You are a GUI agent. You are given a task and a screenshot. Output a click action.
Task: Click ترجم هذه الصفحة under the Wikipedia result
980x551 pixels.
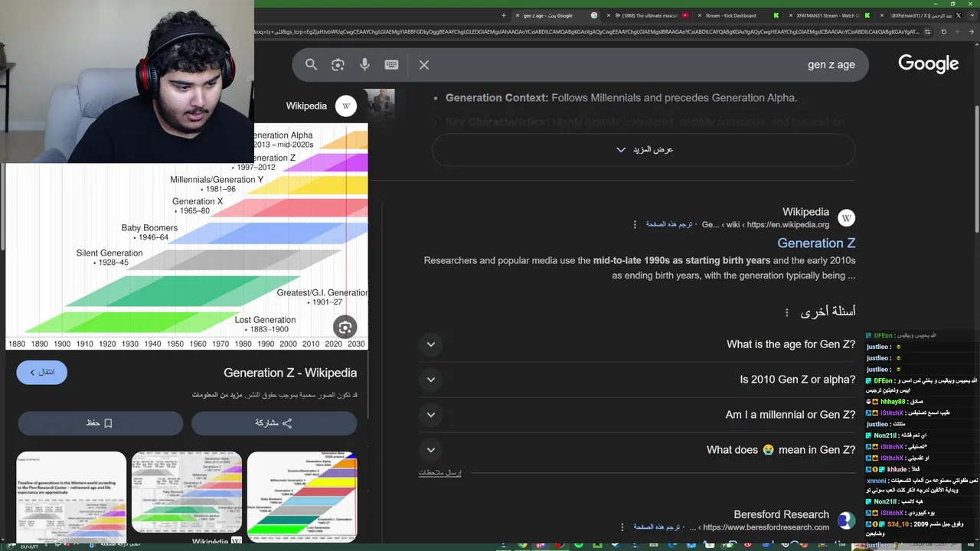(x=668, y=224)
